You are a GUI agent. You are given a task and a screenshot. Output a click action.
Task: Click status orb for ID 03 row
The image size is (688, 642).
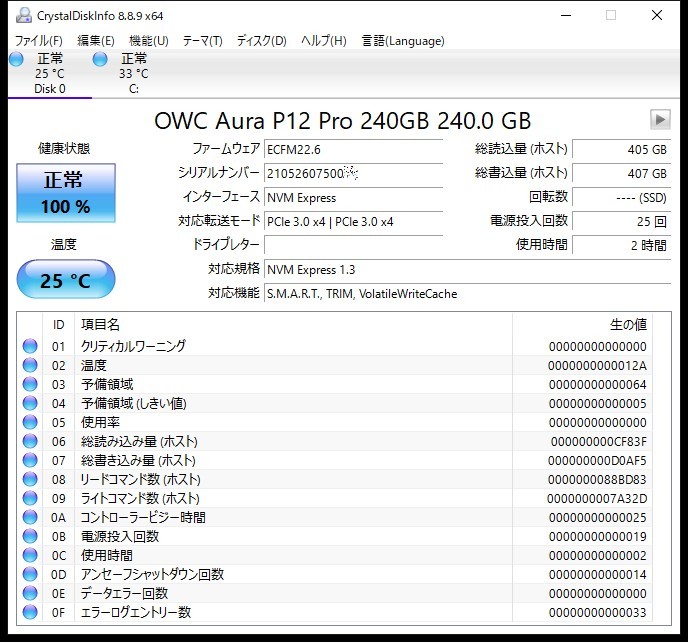pos(30,384)
